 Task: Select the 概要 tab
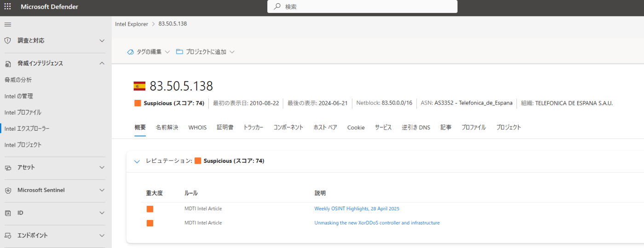click(140, 127)
